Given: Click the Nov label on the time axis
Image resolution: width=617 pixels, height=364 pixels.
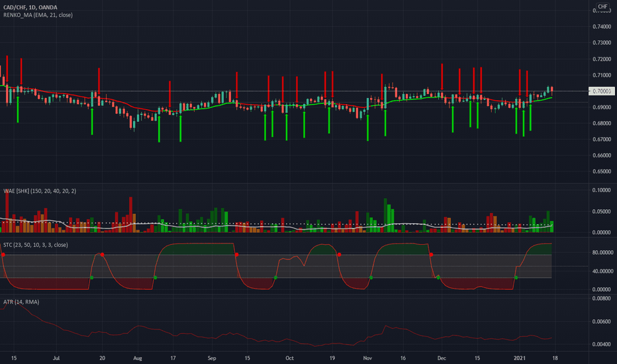Looking at the screenshot, I should (367, 358).
